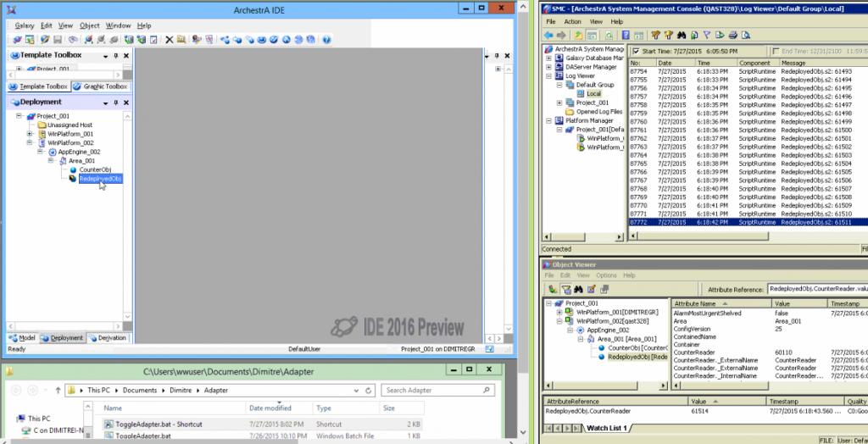The height and width of the screenshot is (444, 868).
Task: Pin the Deployment panel with its pushpin icon
Action: [118, 102]
